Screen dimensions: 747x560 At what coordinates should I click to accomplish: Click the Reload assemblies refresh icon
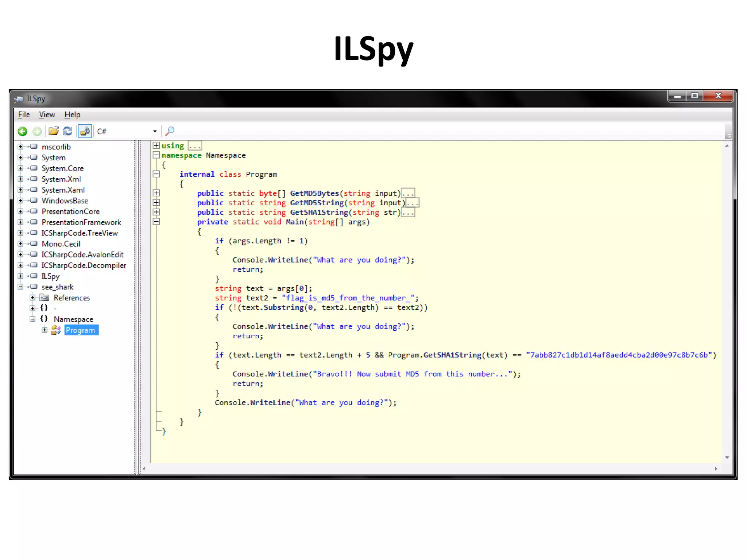68,131
